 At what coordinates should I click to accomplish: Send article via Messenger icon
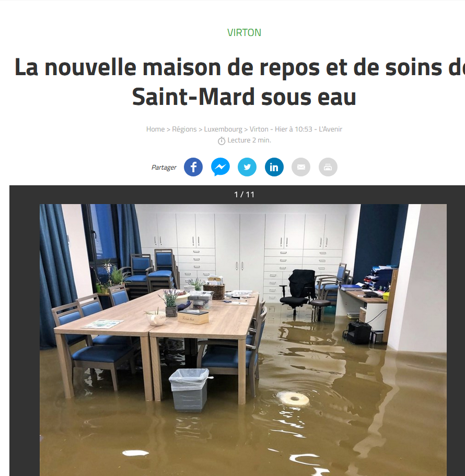click(x=220, y=167)
